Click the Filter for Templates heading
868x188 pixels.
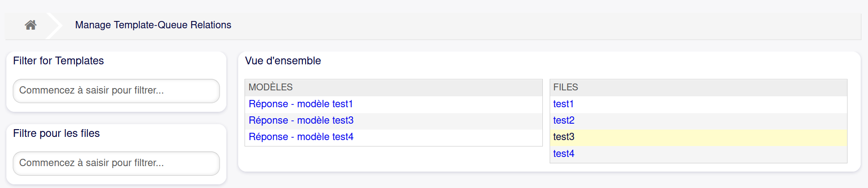(58, 61)
